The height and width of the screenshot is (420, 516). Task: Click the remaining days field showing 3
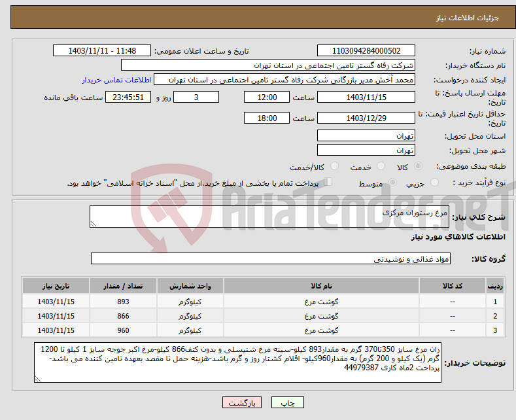tap(196, 97)
